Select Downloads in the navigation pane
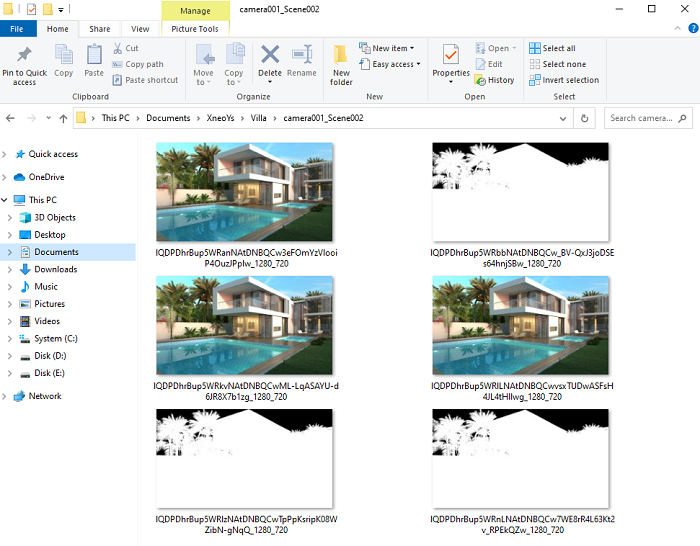The height and width of the screenshot is (546, 700). tap(56, 269)
